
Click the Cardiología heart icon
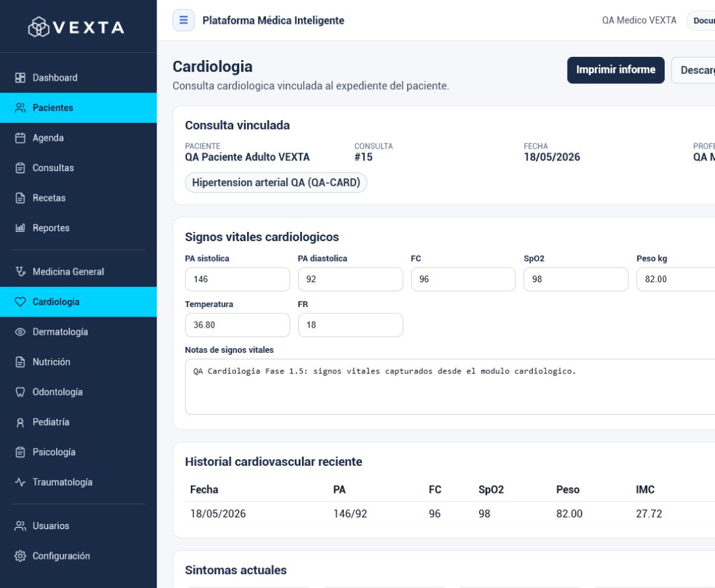(20, 302)
